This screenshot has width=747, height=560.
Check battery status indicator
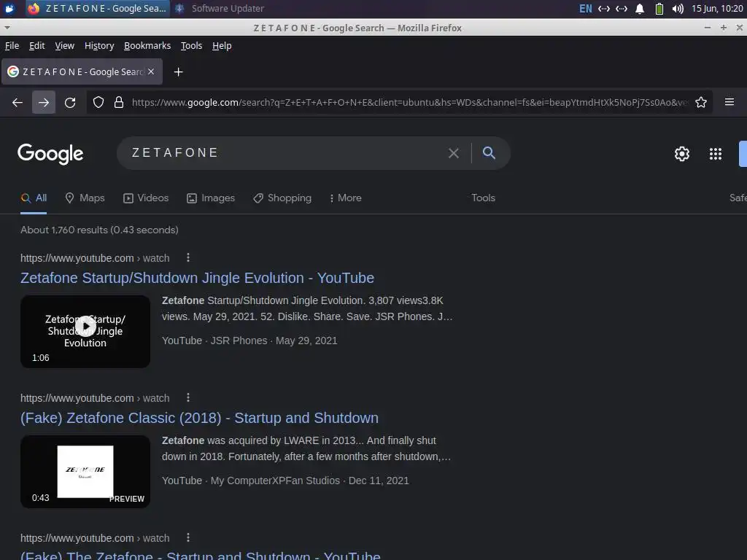659,9
